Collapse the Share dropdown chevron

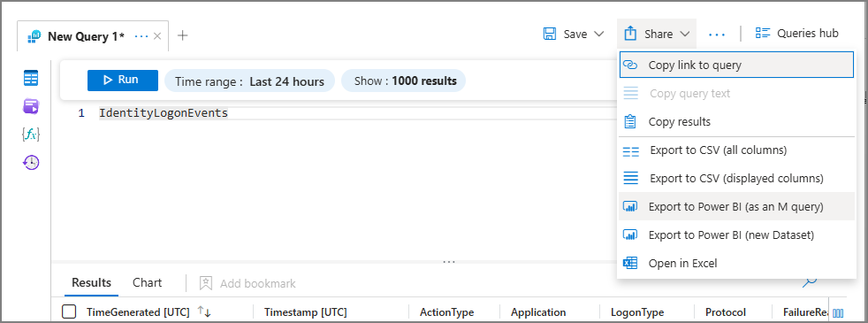(x=685, y=35)
